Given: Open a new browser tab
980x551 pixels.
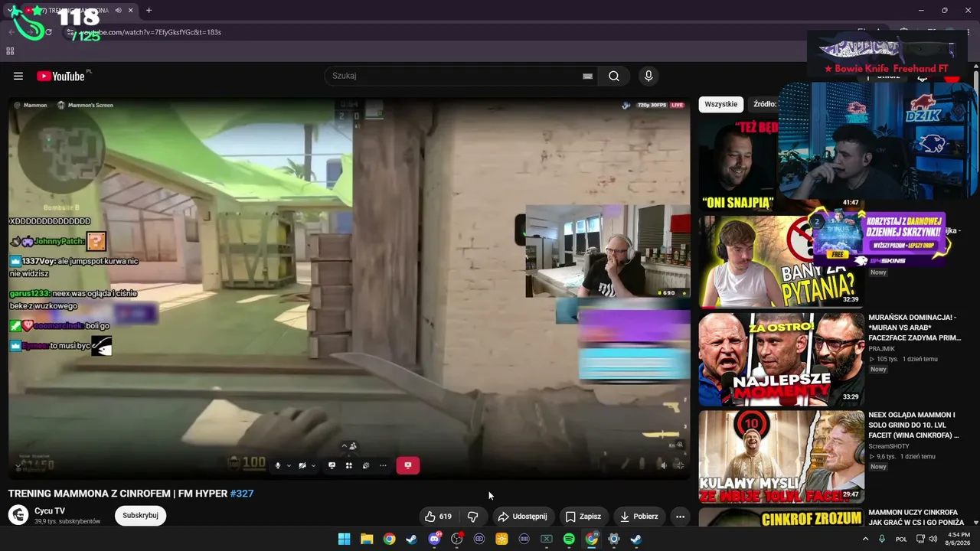Looking at the screenshot, I should point(149,11).
